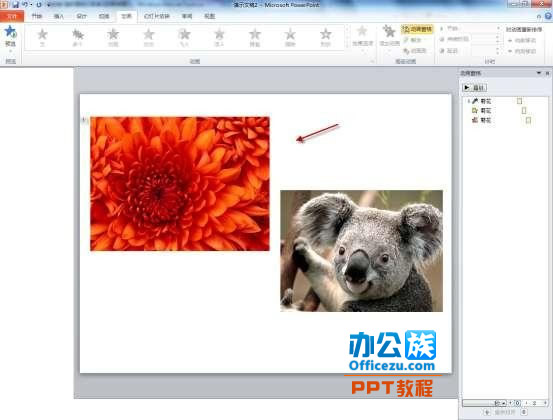Click the Add Animation (添加动画) star icon
Screen dimensions: 553x420
click(x=389, y=32)
